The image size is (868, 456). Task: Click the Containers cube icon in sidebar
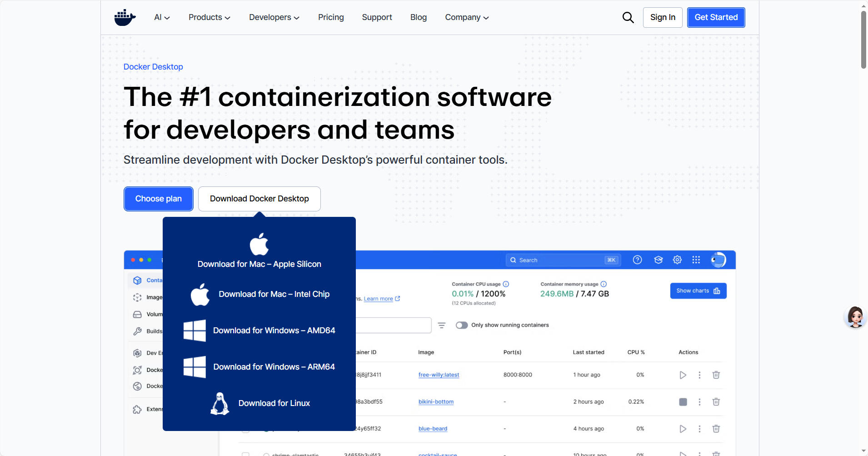point(137,281)
